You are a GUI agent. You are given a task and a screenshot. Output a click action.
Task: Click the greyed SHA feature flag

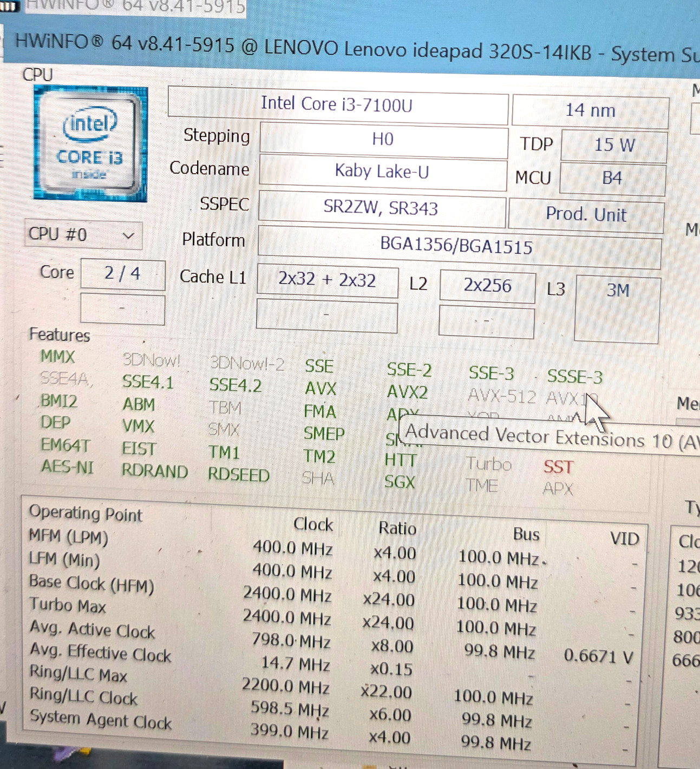tap(318, 479)
